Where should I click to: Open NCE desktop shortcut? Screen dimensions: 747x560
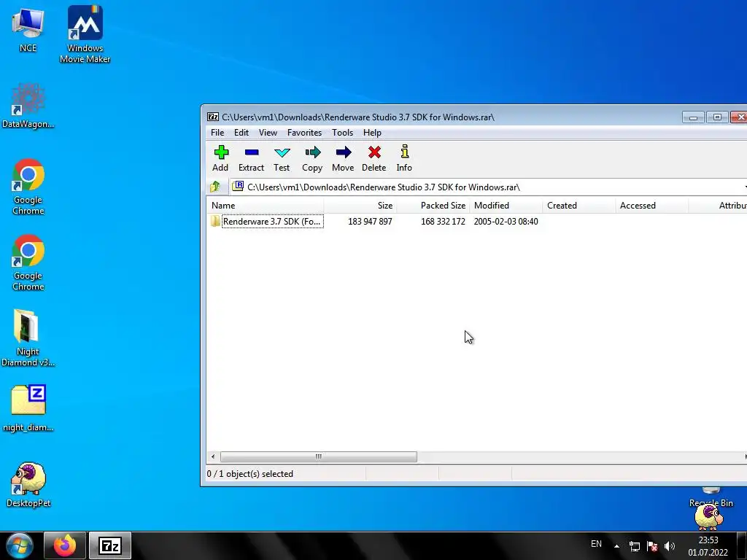coord(28,29)
